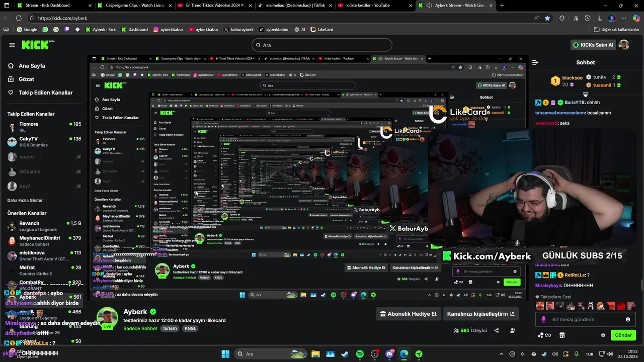
Task: Expand Daha Fazla Göster list
Action: (25, 200)
